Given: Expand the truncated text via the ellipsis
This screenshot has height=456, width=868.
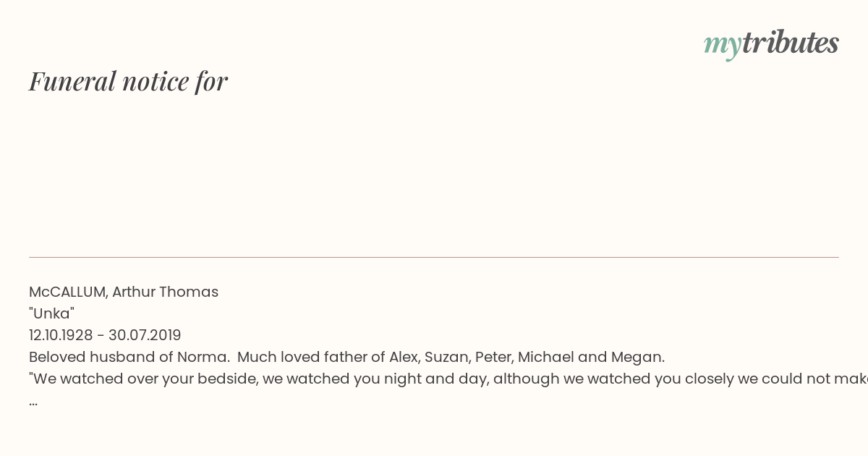Looking at the screenshot, I should (x=33, y=402).
